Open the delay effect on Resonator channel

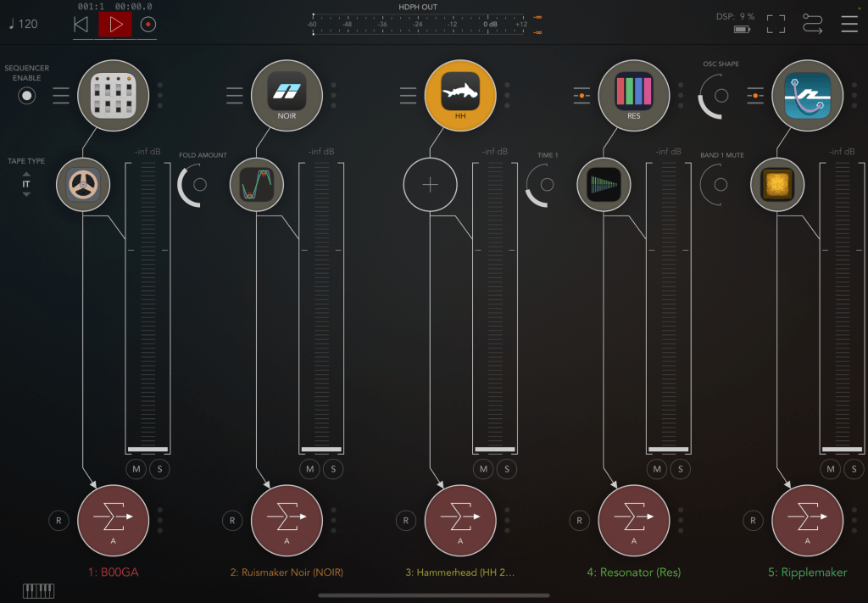(x=604, y=184)
